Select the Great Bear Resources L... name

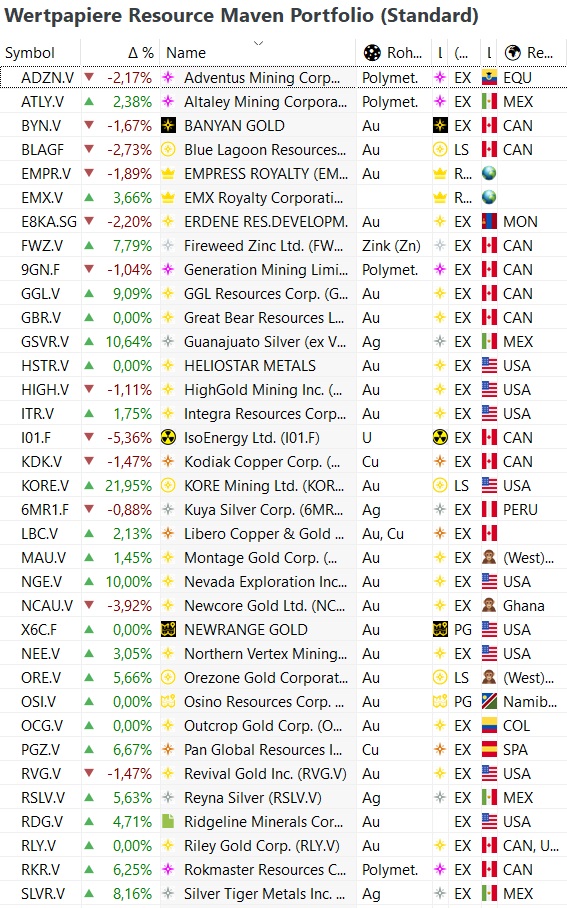pos(264,318)
